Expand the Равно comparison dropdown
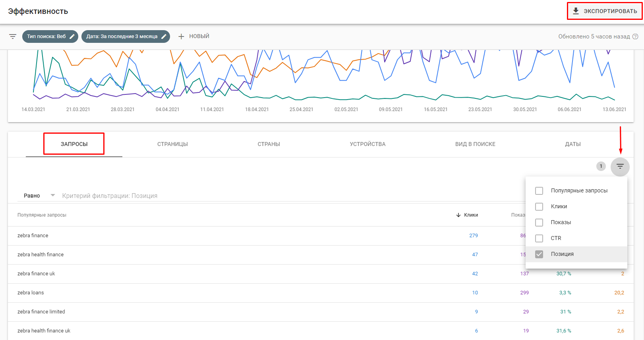 (x=52, y=196)
